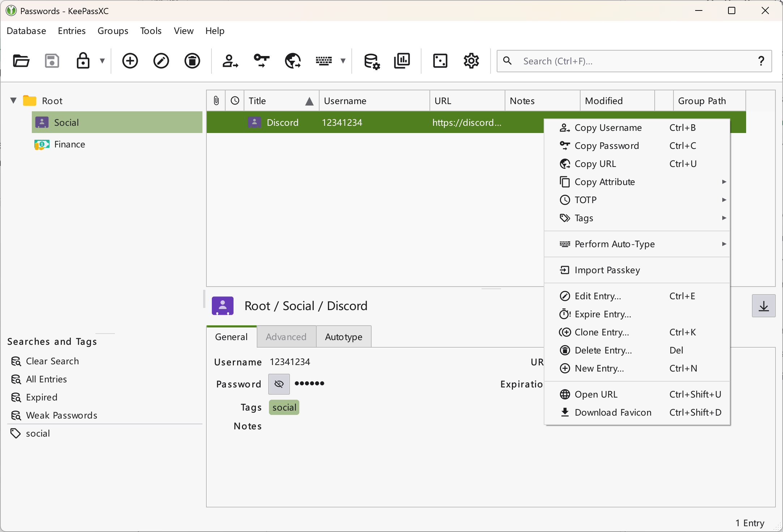783x532 pixels.
Task: Click the Delete Entry trash toolbar icon
Action: coord(192,61)
